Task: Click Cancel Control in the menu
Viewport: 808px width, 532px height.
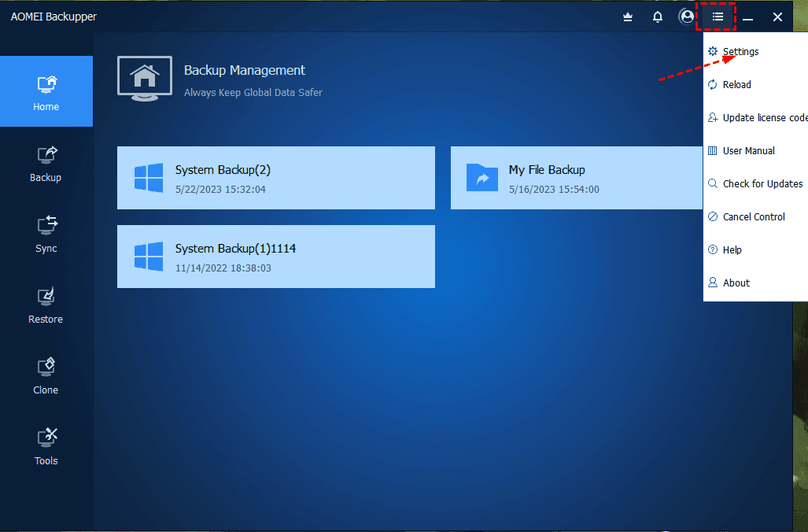Action: pos(753,217)
